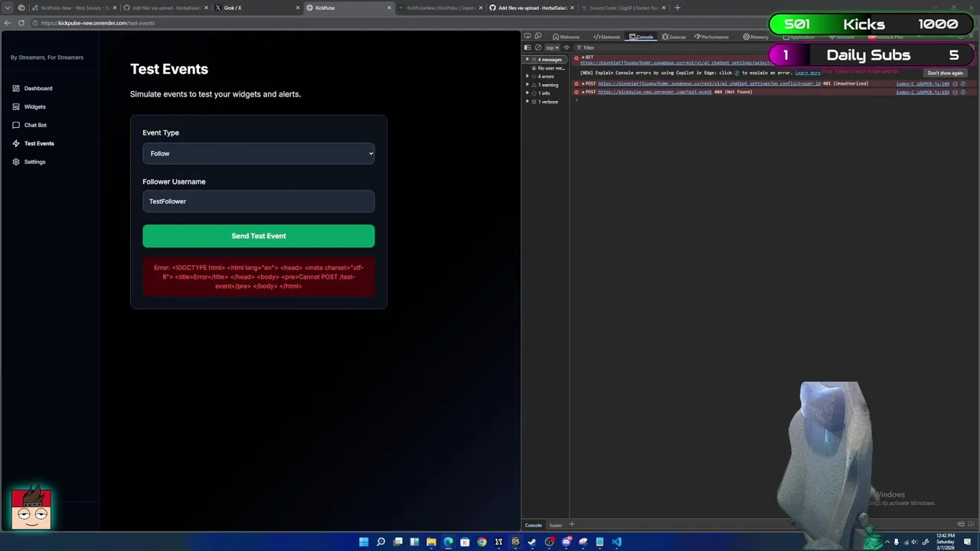The width and height of the screenshot is (980, 551).
Task: Open index source link for 404 error
Action: pyautogui.click(x=923, y=92)
